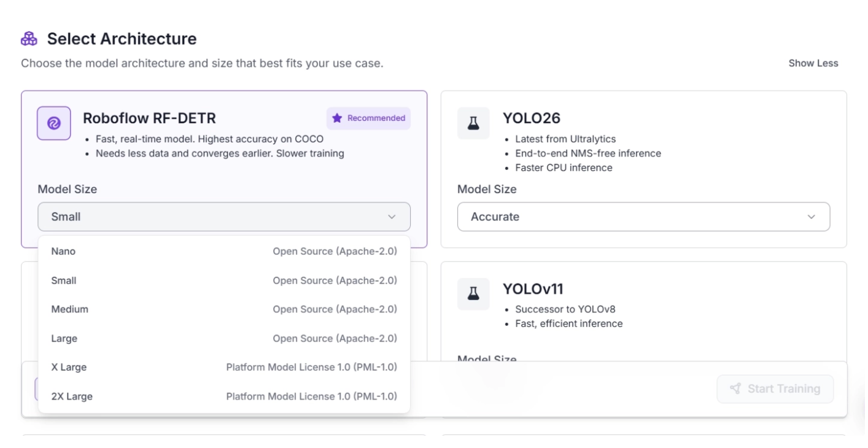Click the Select Architecture cubes icon
The height and width of the screenshot is (448, 868).
click(29, 39)
